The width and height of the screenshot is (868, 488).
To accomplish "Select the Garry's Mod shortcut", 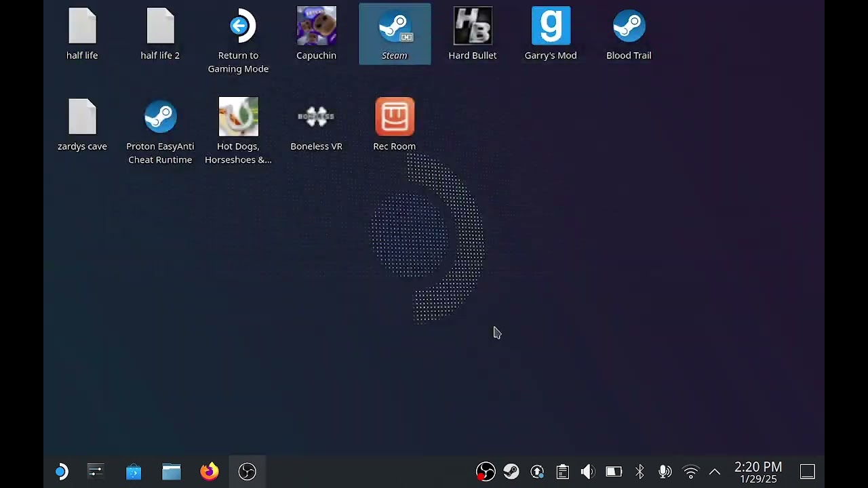I will 551,34.
